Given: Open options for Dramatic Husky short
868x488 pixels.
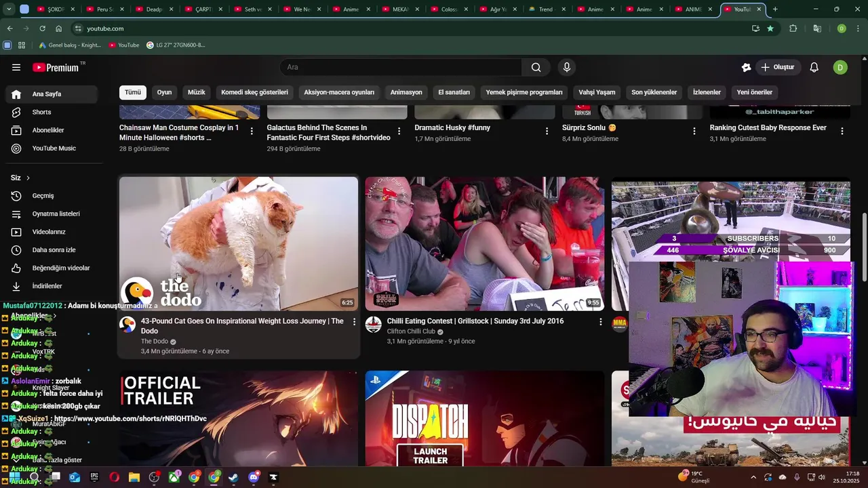Looking at the screenshot, I should [547, 131].
